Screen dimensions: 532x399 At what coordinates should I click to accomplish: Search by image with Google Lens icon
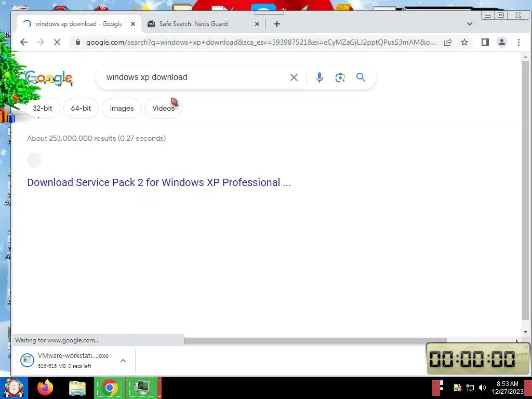tap(340, 77)
